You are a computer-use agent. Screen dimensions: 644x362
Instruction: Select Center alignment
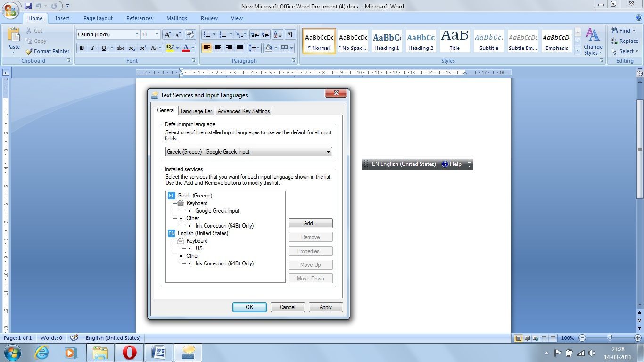(x=217, y=48)
